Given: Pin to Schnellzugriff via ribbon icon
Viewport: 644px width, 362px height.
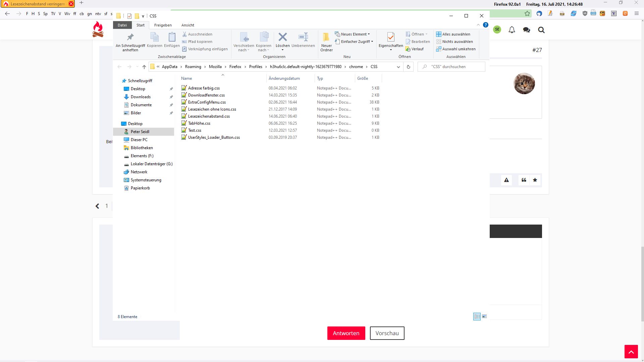Looking at the screenshot, I should tap(130, 37).
